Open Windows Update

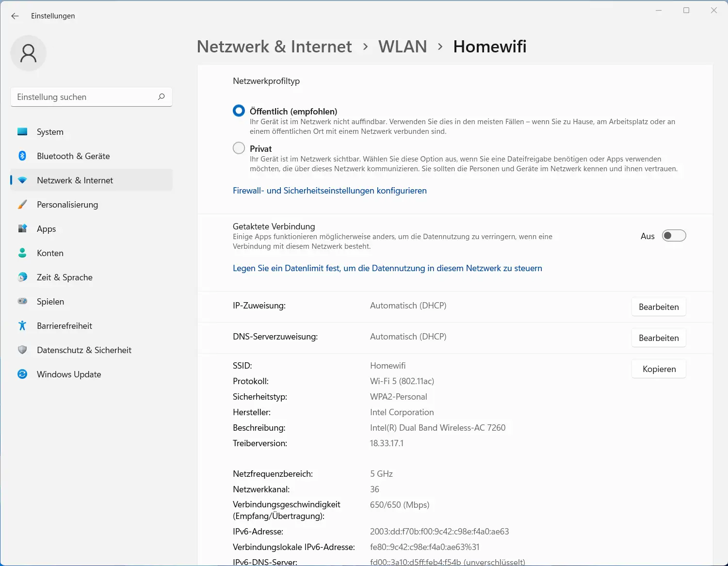click(68, 374)
